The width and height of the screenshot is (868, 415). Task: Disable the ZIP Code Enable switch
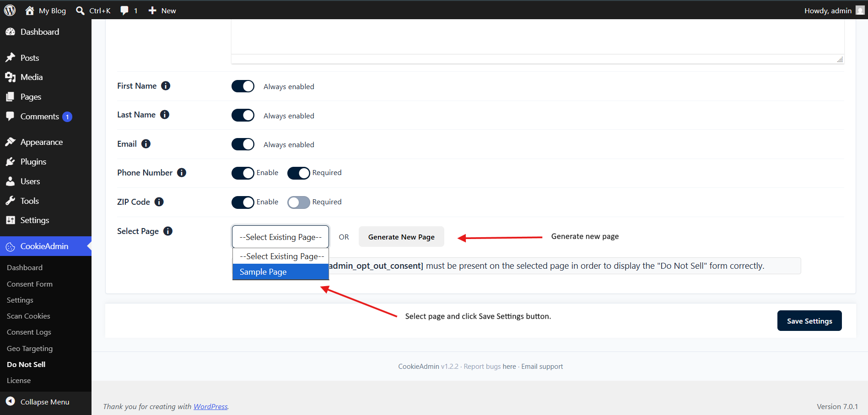(243, 202)
